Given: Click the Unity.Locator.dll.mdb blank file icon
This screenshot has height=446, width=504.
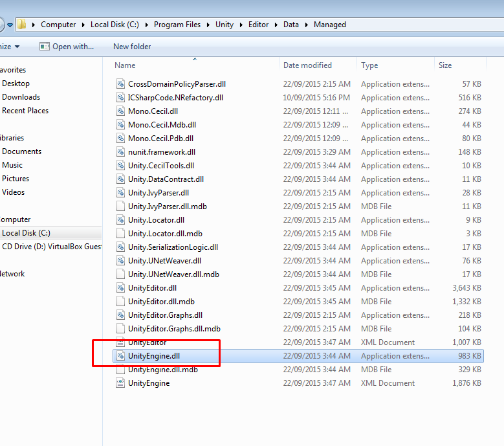Looking at the screenshot, I should pyautogui.click(x=120, y=234).
